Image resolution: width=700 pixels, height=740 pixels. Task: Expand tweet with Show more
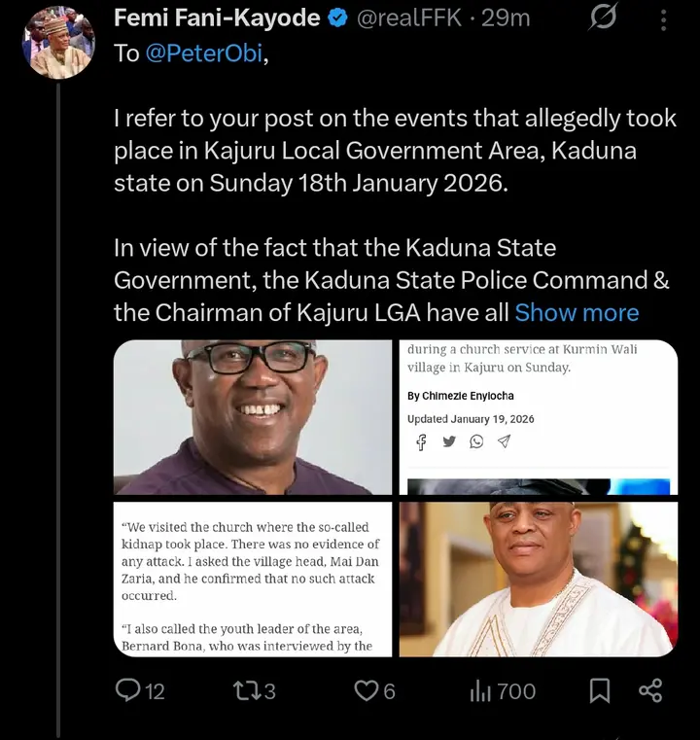pos(577,312)
